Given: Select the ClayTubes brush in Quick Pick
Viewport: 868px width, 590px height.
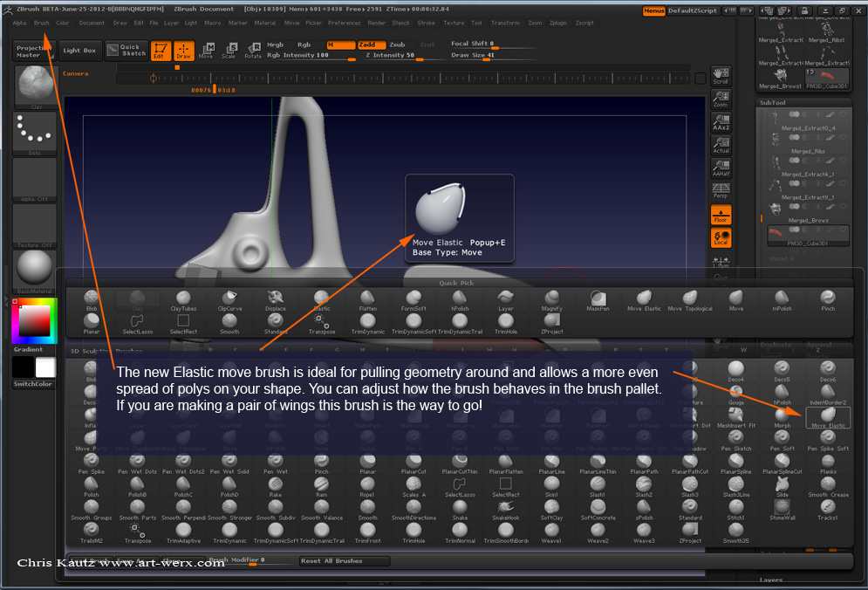Looking at the screenshot, I should [x=183, y=301].
